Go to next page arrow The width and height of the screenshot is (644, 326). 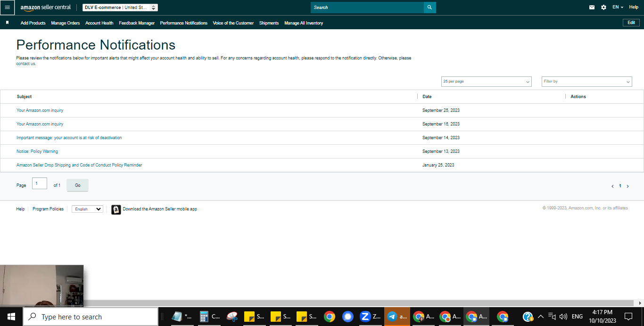(x=627, y=186)
